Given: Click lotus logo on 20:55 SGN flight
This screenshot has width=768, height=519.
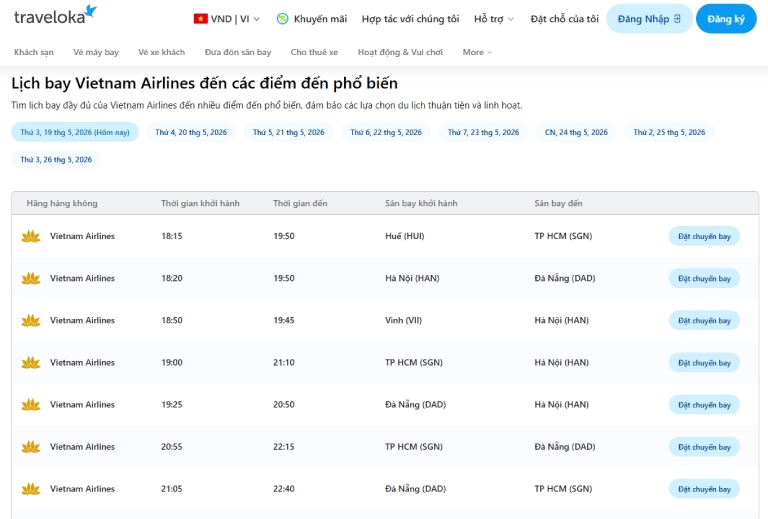Looking at the screenshot, I should click(x=31, y=447).
